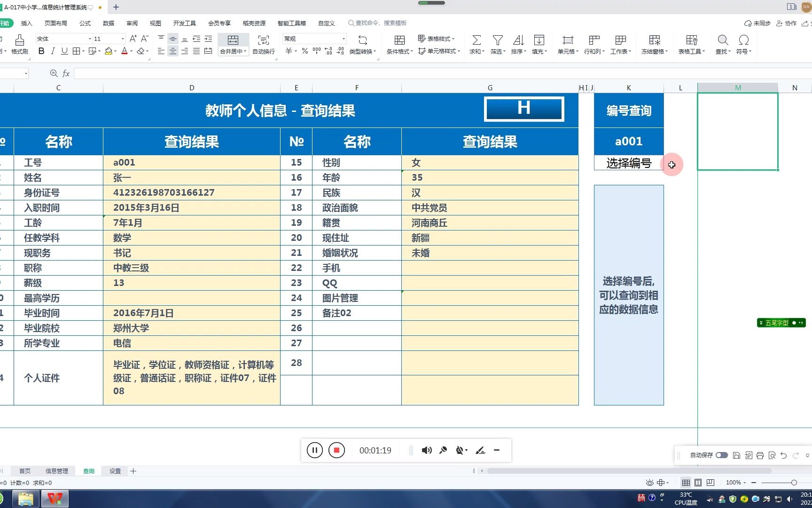Screen dimensions: 812x508
Task: Click WPS icon in Windows taskbar
Action: (55, 499)
